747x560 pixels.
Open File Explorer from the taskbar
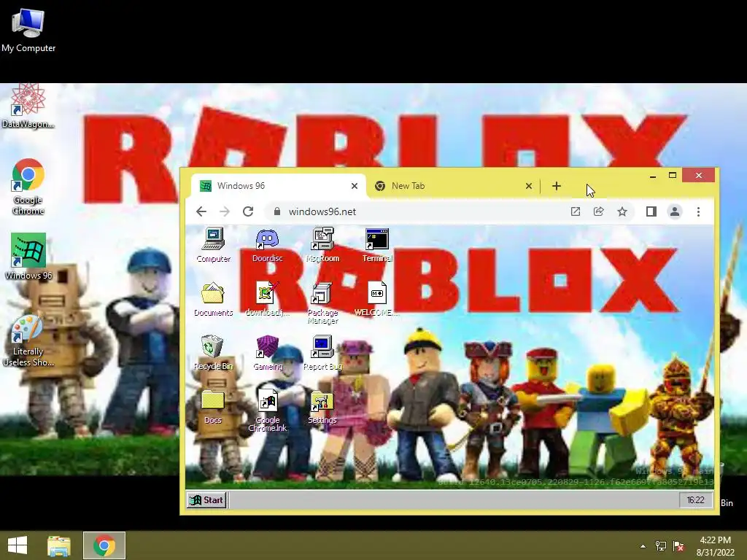(59, 545)
